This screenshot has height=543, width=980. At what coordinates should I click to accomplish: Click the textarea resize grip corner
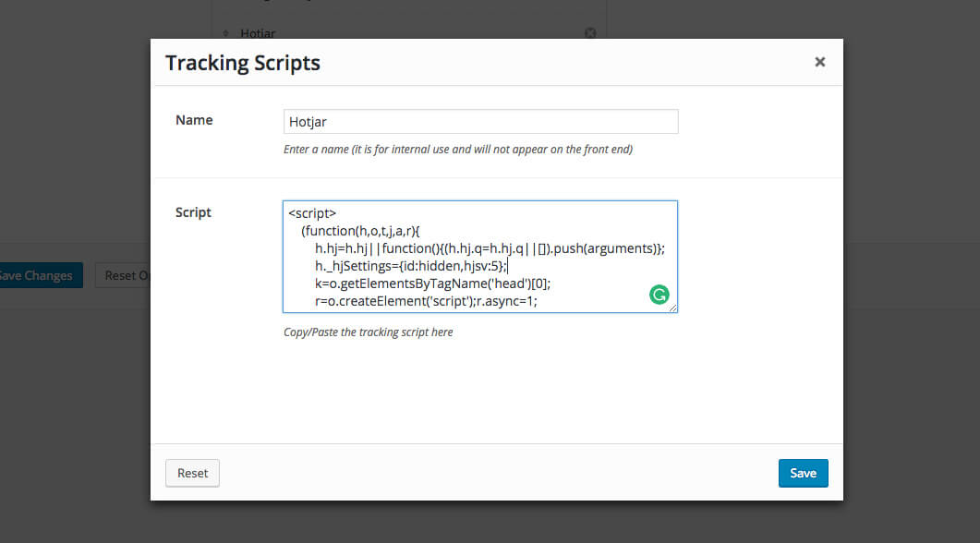[672, 308]
